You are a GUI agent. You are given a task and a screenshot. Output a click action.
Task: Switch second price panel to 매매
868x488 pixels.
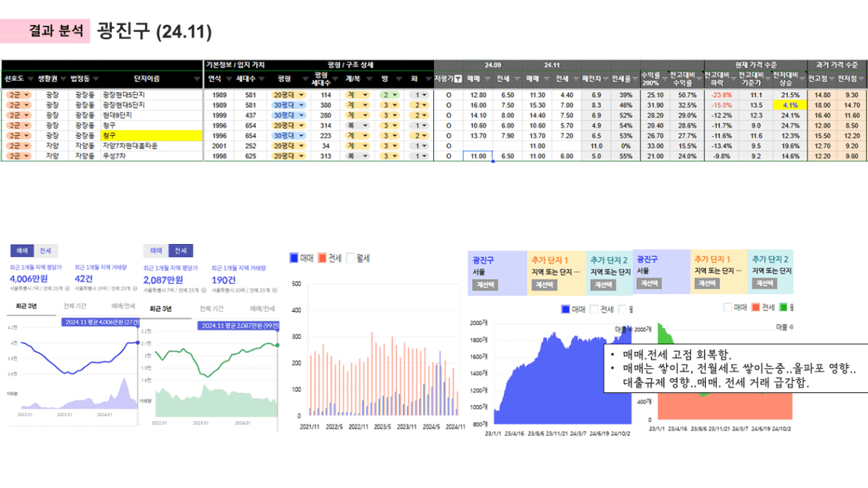click(x=156, y=251)
